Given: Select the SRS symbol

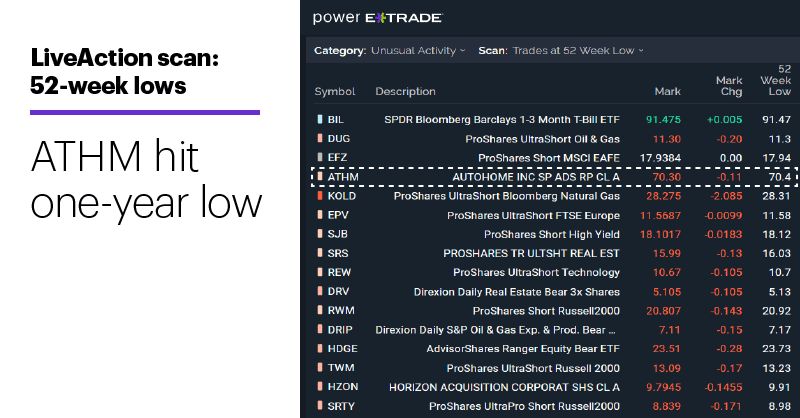Looking at the screenshot, I should [x=338, y=253].
